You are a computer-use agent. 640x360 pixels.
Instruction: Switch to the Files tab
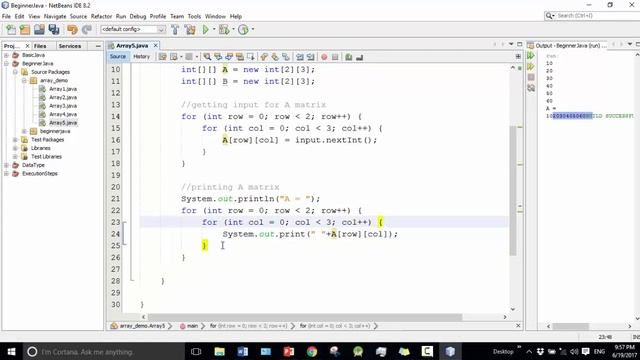(x=40, y=46)
